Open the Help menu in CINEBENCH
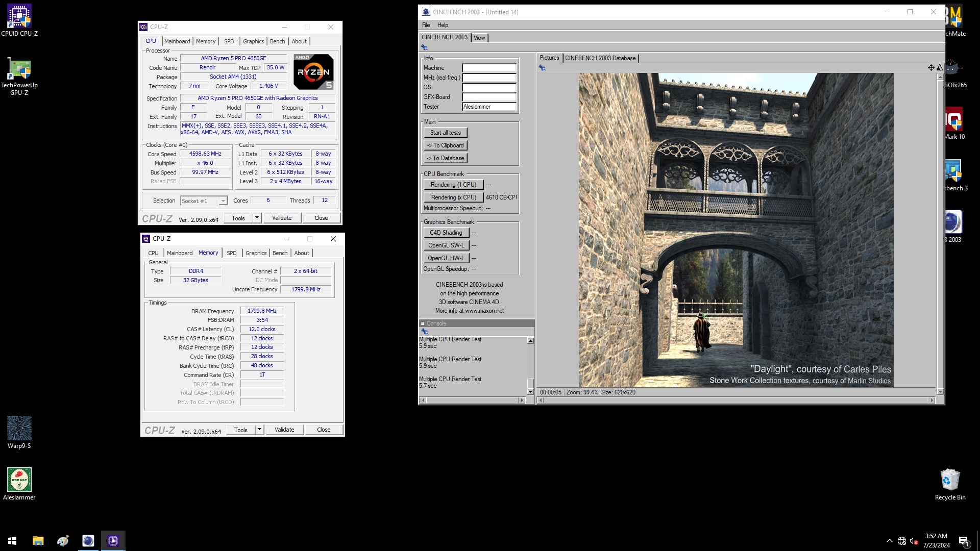Viewport: 980px width, 551px height. tap(443, 25)
